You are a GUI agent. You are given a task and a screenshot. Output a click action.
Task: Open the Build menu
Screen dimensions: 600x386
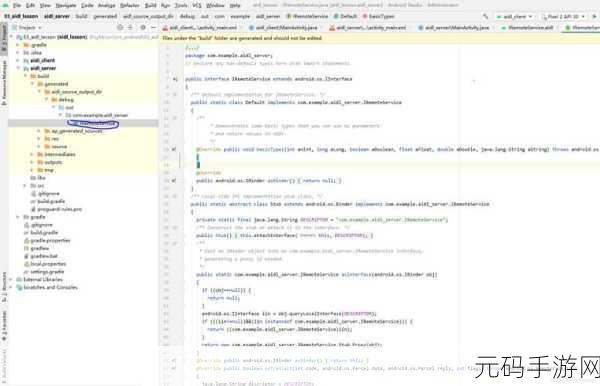click(x=151, y=5)
